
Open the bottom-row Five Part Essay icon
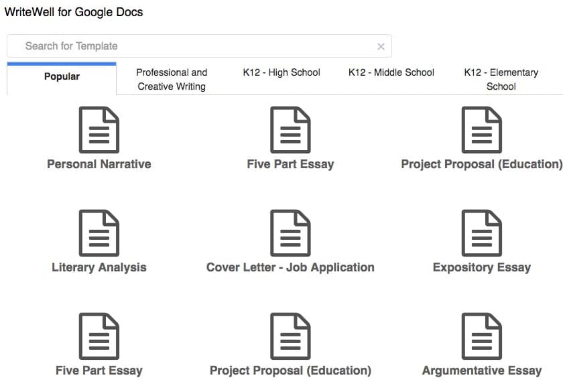pyautogui.click(x=99, y=335)
